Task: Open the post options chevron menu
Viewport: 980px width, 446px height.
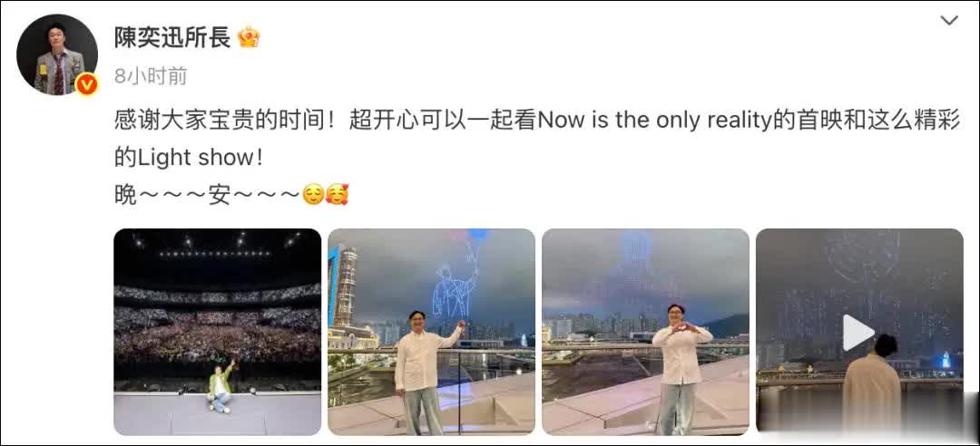Action: pyautogui.click(x=949, y=21)
